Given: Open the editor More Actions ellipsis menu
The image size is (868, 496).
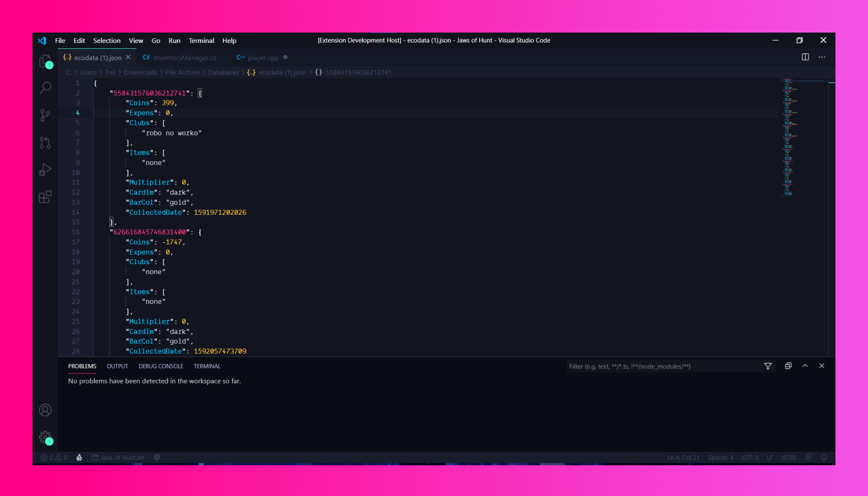Looking at the screenshot, I should [822, 57].
